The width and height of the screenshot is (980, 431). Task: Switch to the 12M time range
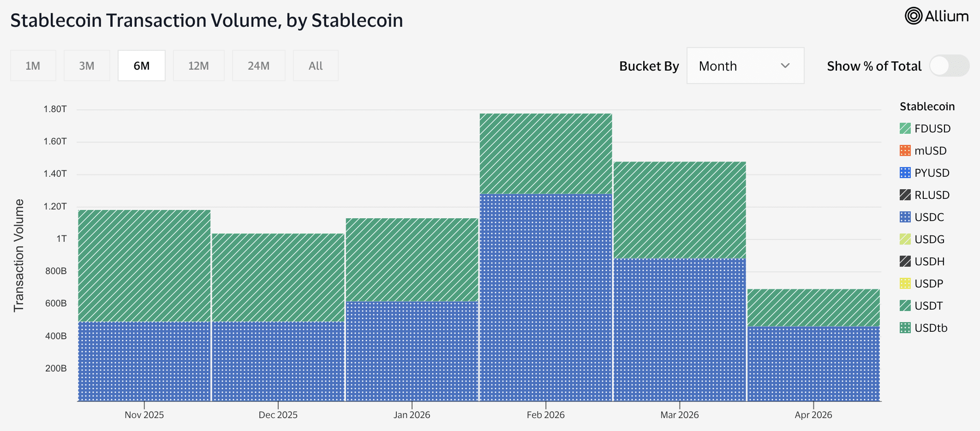click(198, 66)
